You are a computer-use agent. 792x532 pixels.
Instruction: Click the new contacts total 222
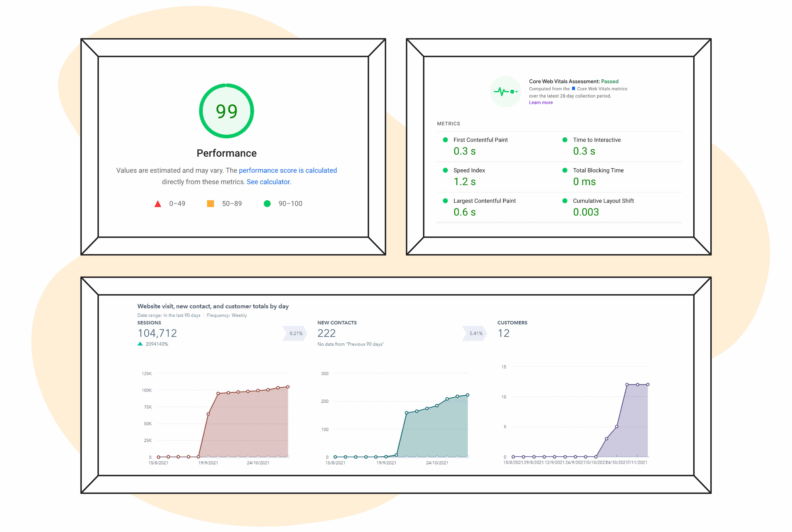tap(327, 333)
